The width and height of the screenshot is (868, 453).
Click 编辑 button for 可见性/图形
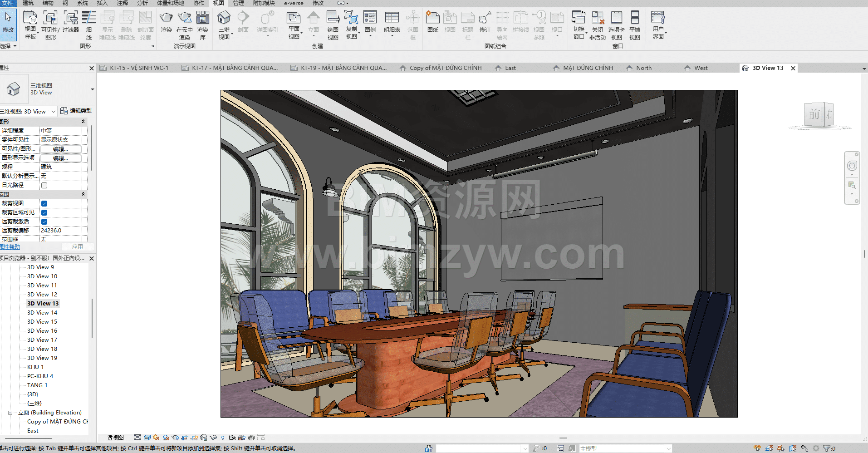pyautogui.click(x=60, y=149)
